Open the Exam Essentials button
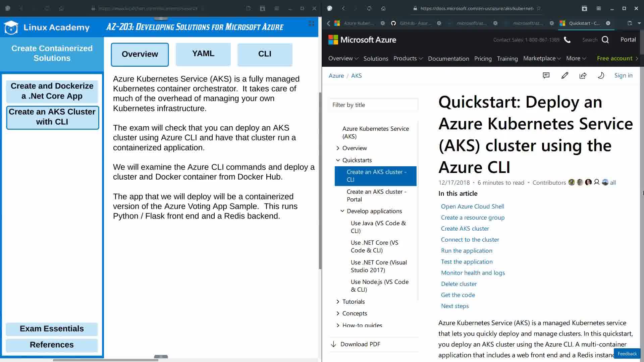 (x=52, y=329)
